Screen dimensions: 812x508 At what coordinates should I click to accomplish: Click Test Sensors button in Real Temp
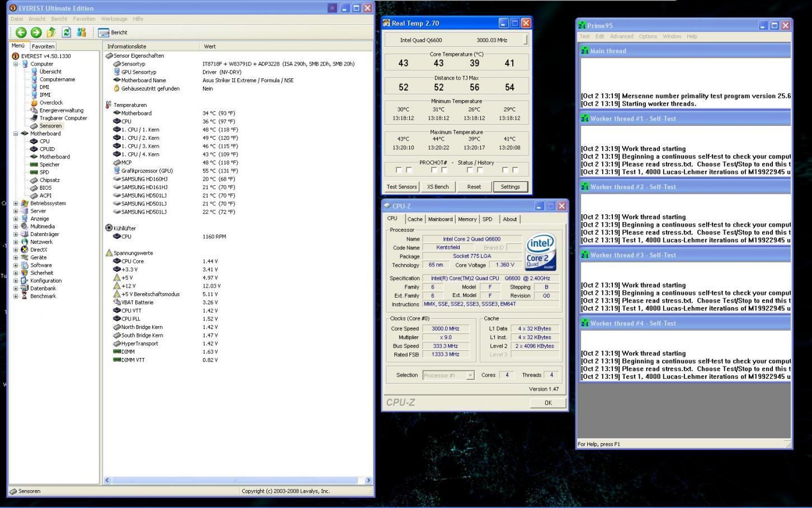coord(402,187)
